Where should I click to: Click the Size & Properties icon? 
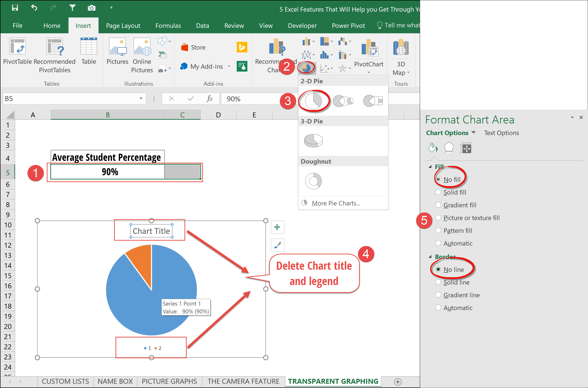466,148
